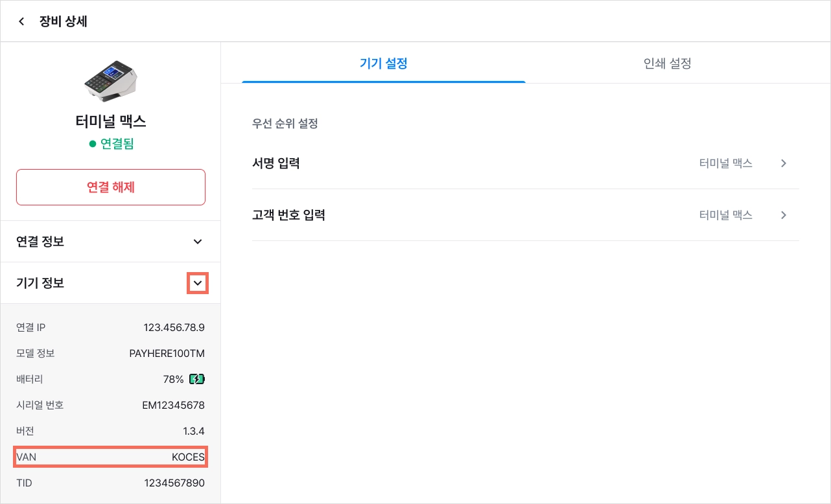
Task: Open the 고객 번호 입력 right arrow
Action: (784, 215)
